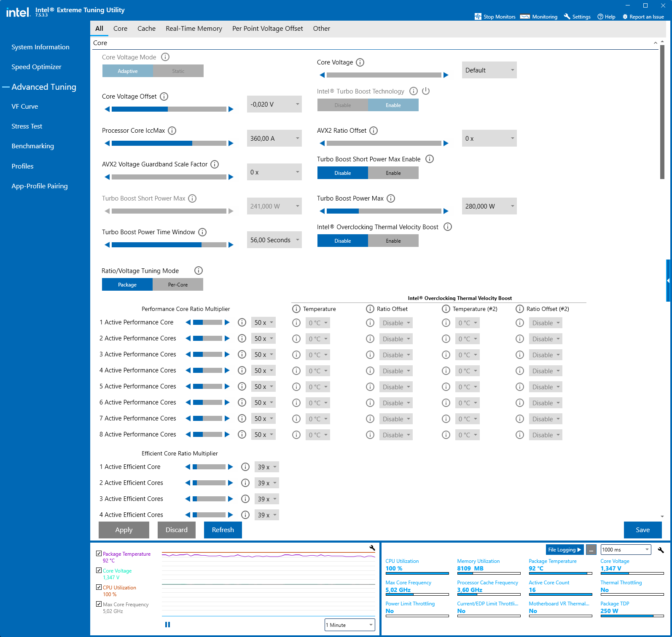
Task: Click the Core Voltage Offset info icon
Action: pyautogui.click(x=164, y=96)
